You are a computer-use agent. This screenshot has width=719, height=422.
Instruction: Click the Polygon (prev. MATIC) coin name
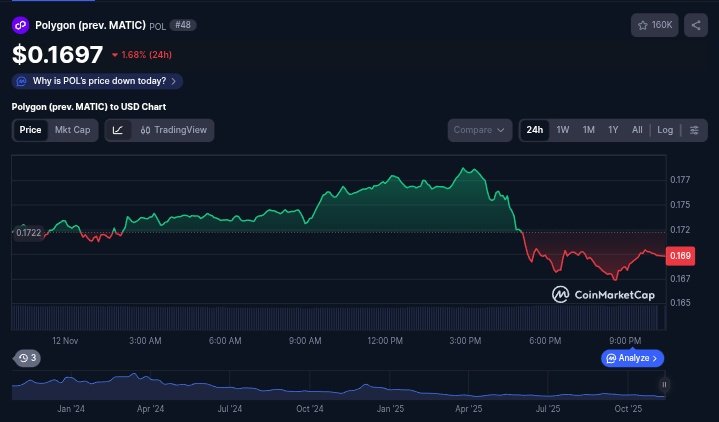tap(90, 25)
